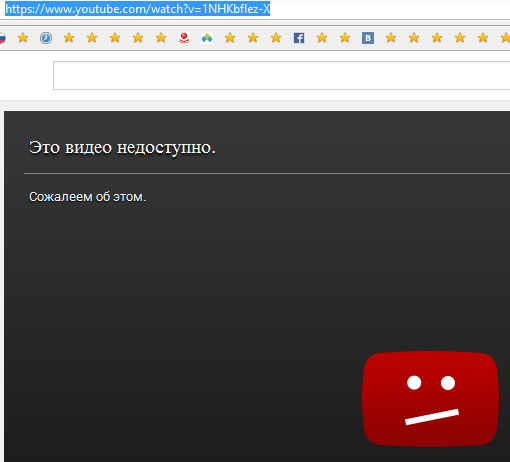510x462 pixels.
Task: Click the "Сожалеем об этом." message
Action: point(88,197)
